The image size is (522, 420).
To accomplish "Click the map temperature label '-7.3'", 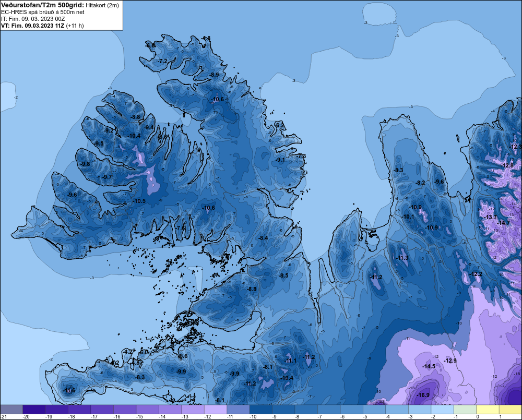I will pyautogui.click(x=301, y=156).
